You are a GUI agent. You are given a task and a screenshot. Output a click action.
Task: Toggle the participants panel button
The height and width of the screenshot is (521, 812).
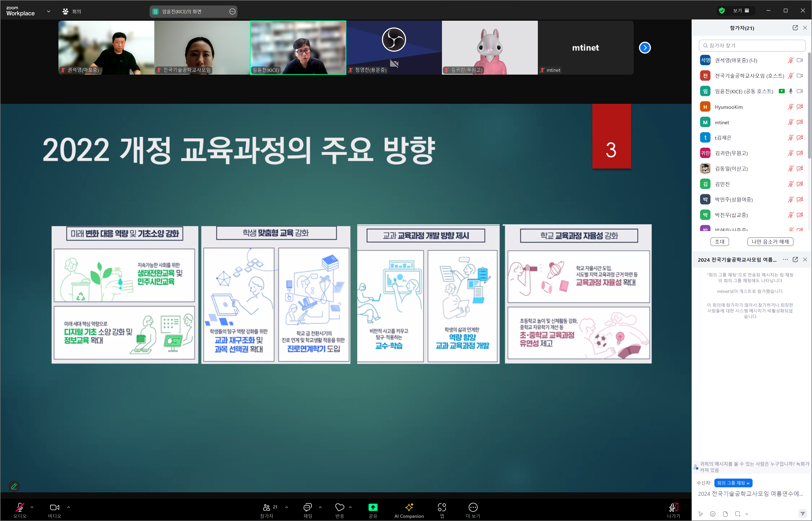267,507
